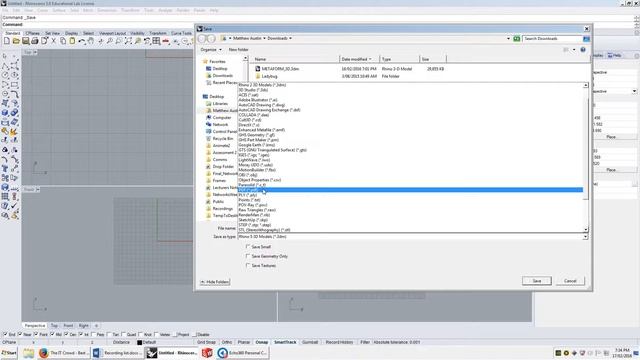Select the Perspective viewport tab
Viewport: 640px width, 360px height.
(x=35, y=326)
